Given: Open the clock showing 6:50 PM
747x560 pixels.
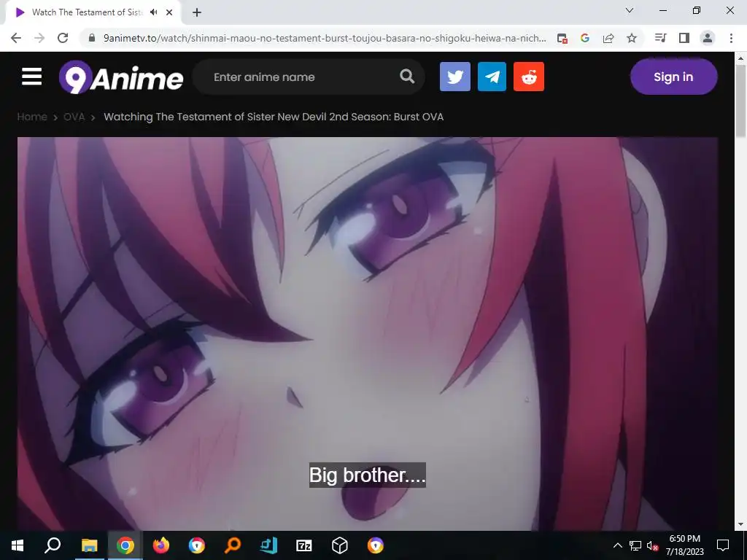Looking at the screenshot, I should coord(684,545).
